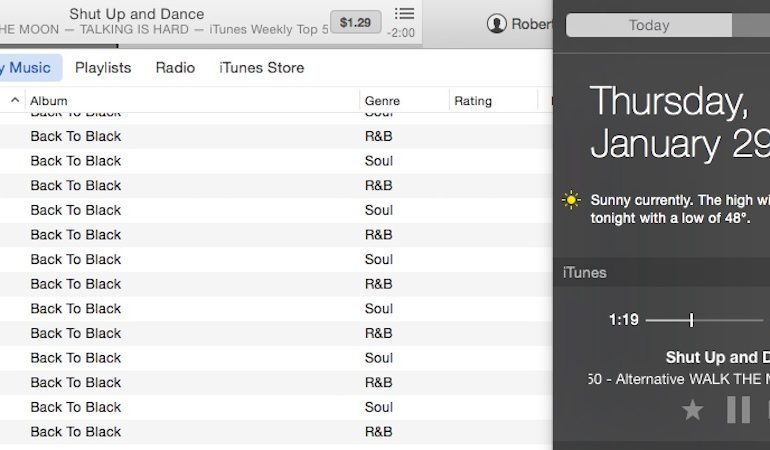770x450 pixels.
Task: Select the My Music tab
Action: [x=29, y=68]
